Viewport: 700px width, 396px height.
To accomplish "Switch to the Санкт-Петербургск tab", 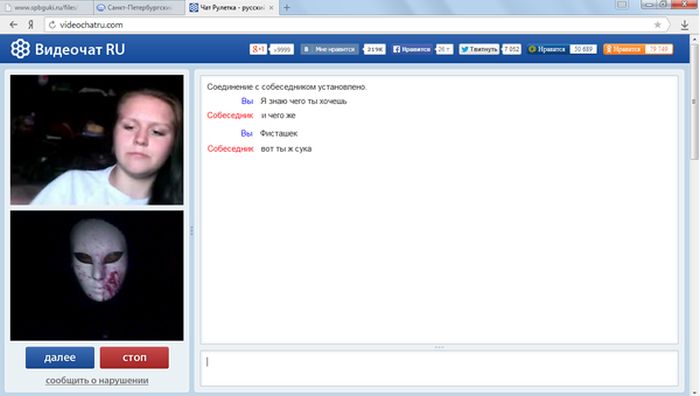I will (139, 8).
